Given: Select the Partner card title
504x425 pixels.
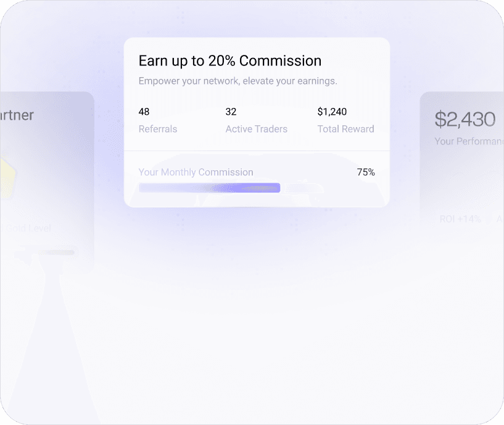Looking at the screenshot, I should pyautogui.click(x=17, y=115).
